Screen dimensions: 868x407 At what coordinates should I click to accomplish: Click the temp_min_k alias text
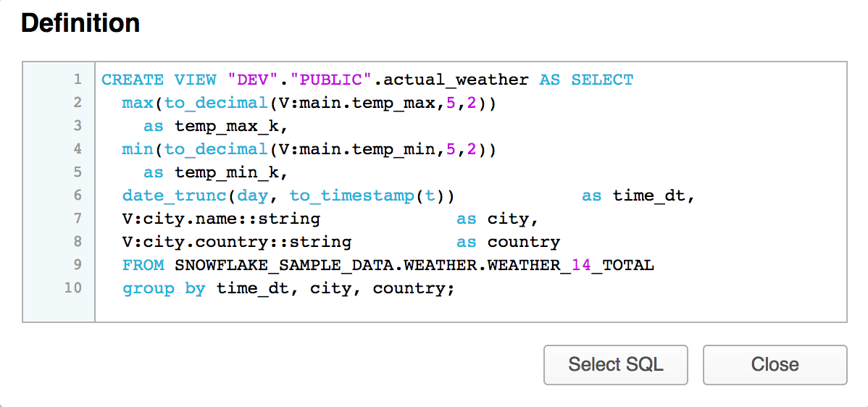[231, 172]
